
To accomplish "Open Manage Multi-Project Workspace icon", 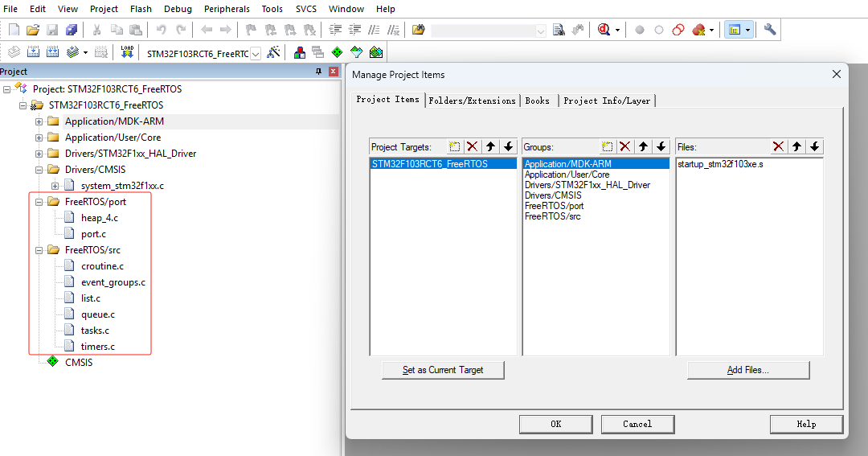I will tap(317, 52).
